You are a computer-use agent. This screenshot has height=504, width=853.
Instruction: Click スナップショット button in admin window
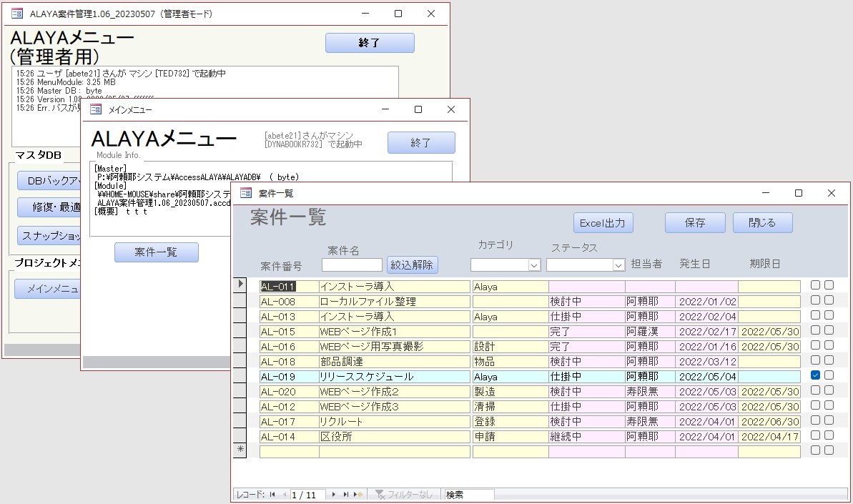[49, 236]
